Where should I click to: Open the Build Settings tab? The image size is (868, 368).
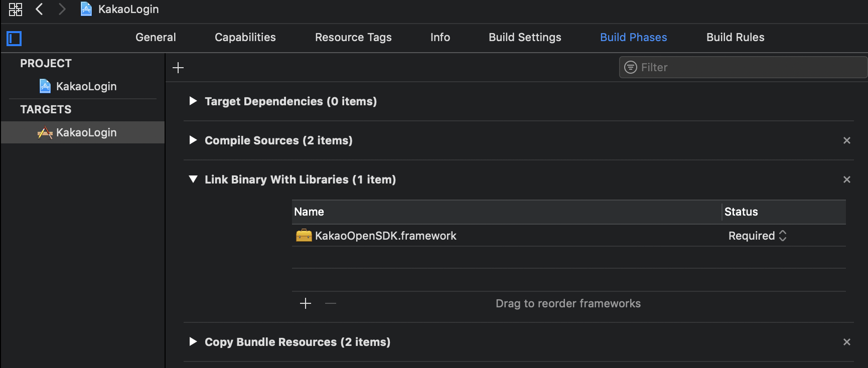[x=525, y=37]
